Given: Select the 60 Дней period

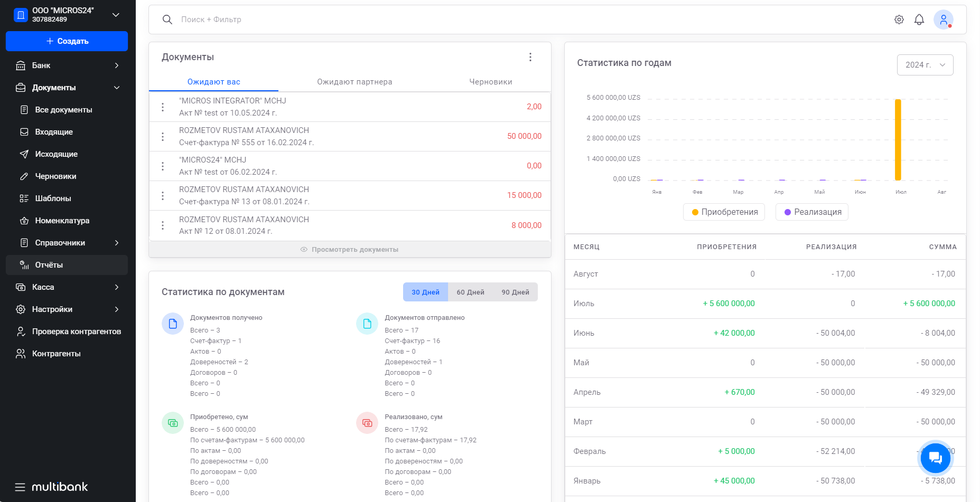Looking at the screenshot, I should coord(470,292).
